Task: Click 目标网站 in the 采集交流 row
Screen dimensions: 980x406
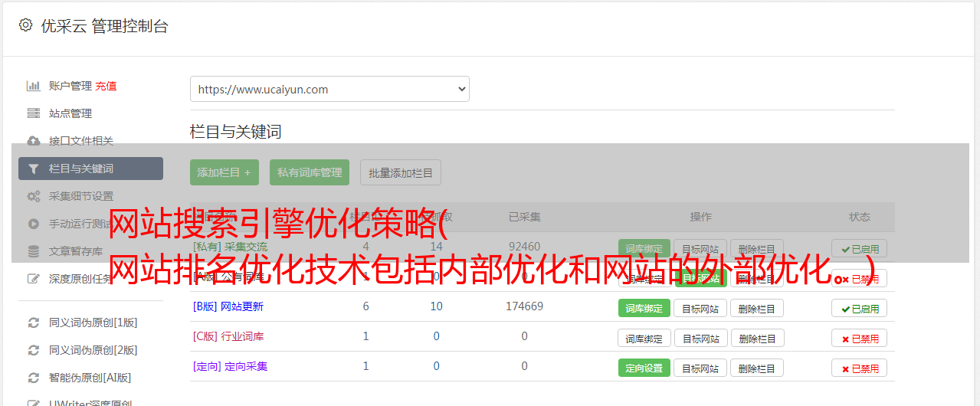Action: coord(700,248)
